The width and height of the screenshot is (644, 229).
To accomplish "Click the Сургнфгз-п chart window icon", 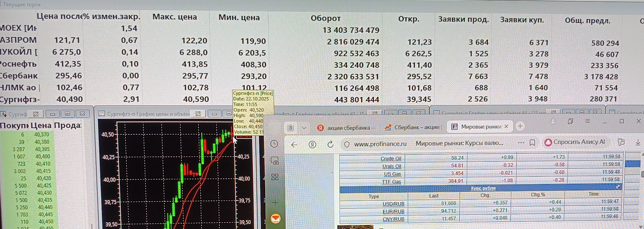I will coord(102,114).
